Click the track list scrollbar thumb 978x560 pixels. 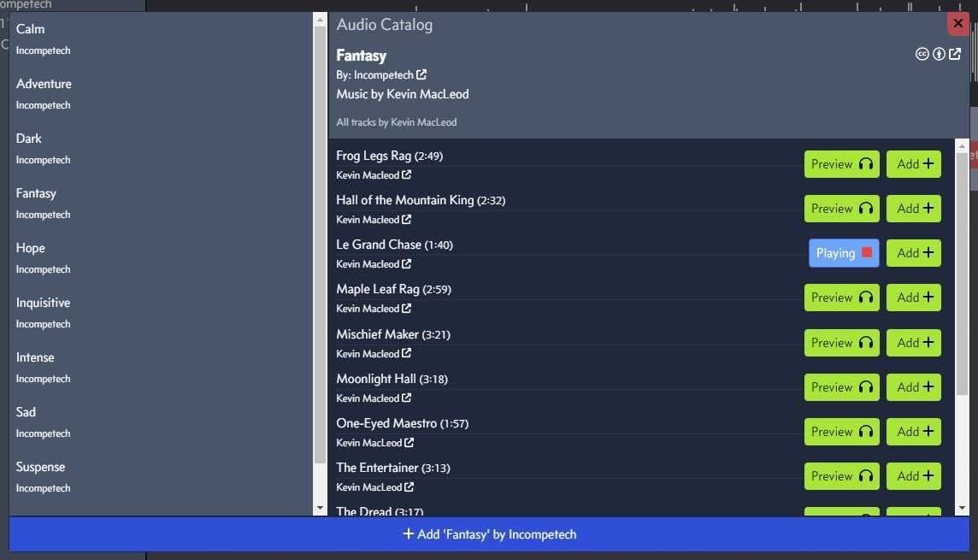coord(962,273)
